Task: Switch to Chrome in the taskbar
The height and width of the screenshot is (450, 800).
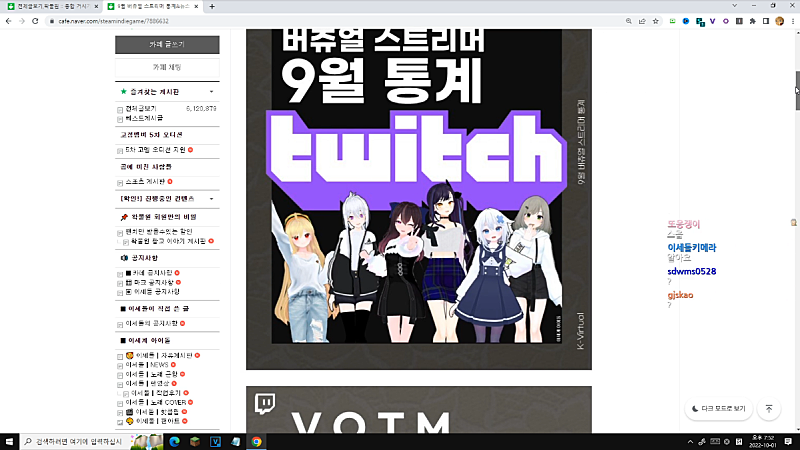Action: point(256,441)
